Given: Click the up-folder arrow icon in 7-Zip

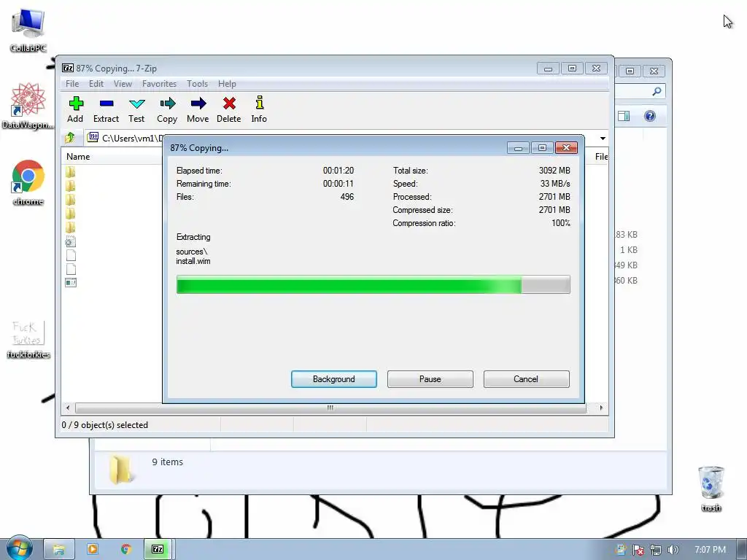Looking at the screenshot, I should (70, 138).
